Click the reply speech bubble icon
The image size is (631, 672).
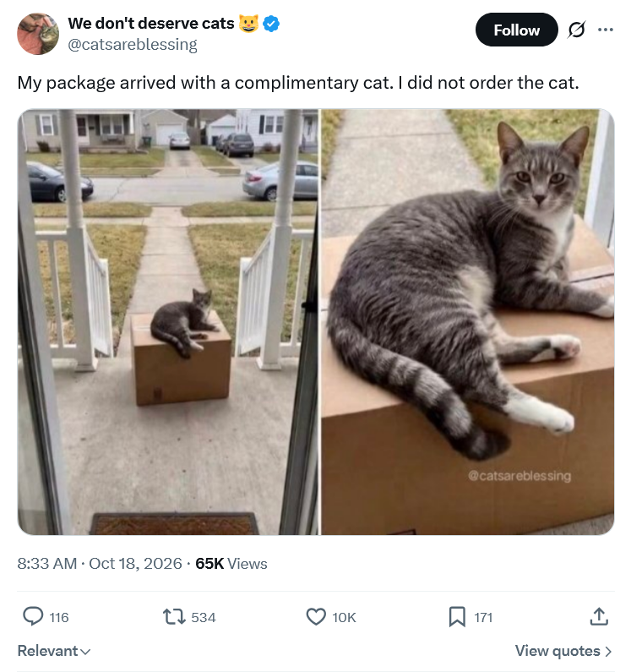click(x=33, y=617)
